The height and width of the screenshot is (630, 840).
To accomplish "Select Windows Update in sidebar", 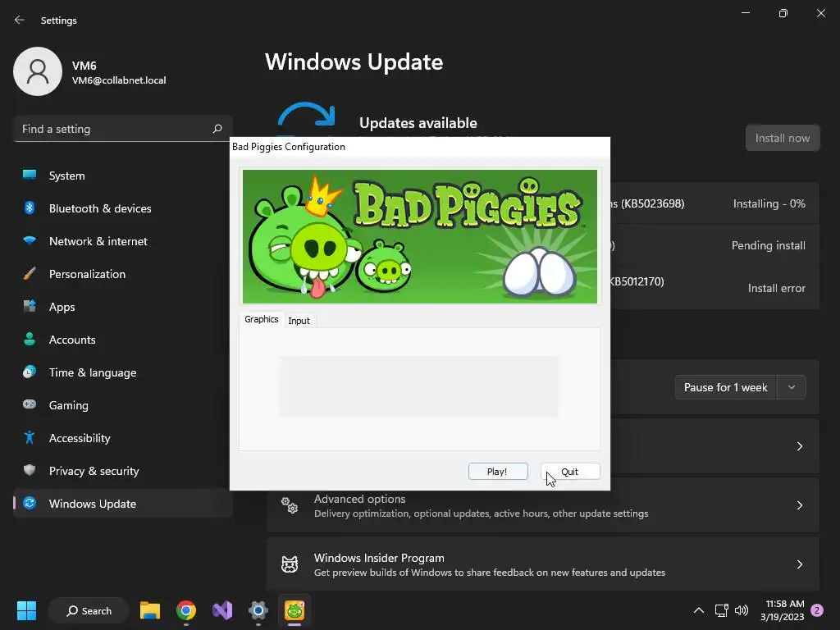I will tap(123, 504).
